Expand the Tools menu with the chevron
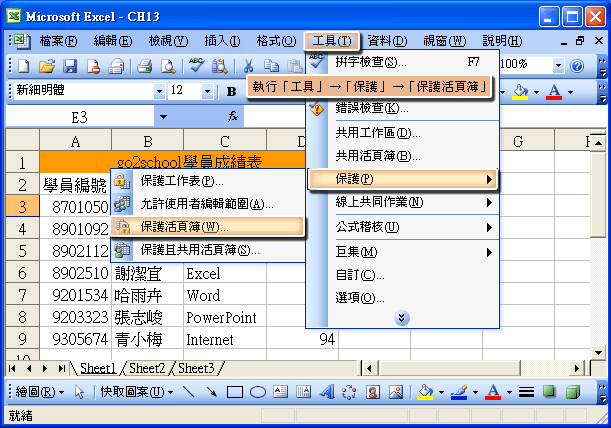The image size is (611, 428). coord(401,318)
